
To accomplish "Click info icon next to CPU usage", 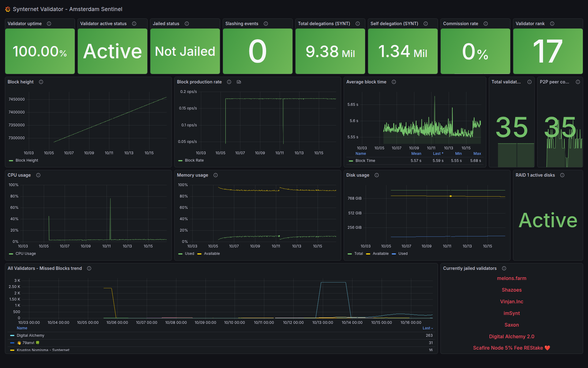I will 38,175.
